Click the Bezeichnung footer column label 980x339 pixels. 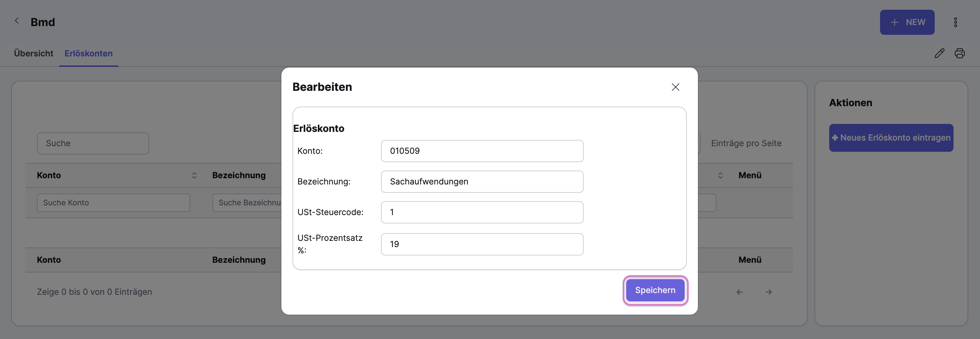point(239,260)
